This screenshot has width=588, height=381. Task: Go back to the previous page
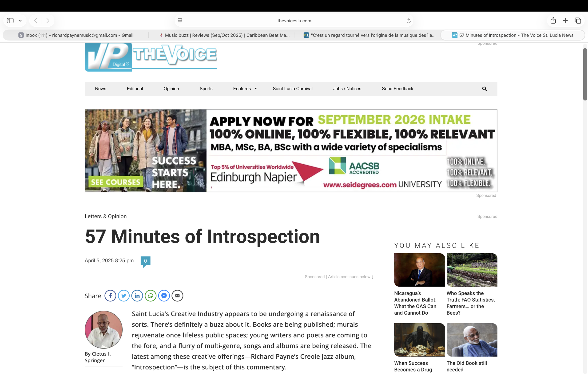pyautogui.click(x=36, y=20)
